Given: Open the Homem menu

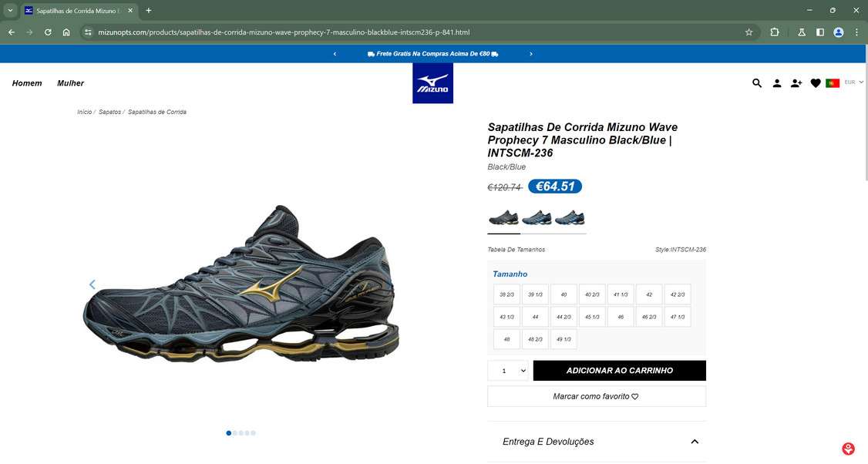Looking at the screenshot, I should pos(27,83).
